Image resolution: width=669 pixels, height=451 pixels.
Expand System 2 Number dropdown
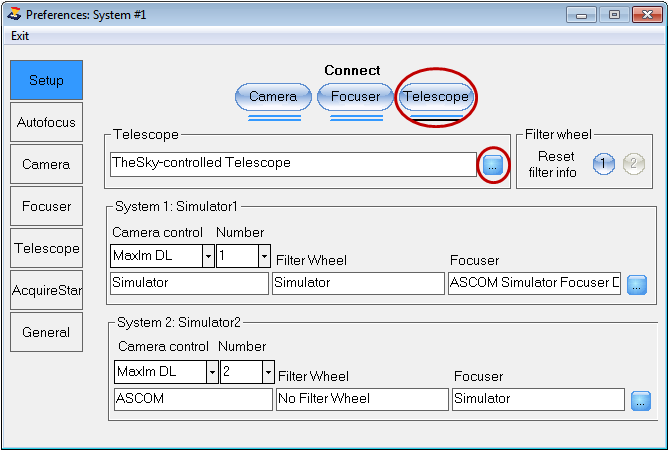tap(268, 372)
